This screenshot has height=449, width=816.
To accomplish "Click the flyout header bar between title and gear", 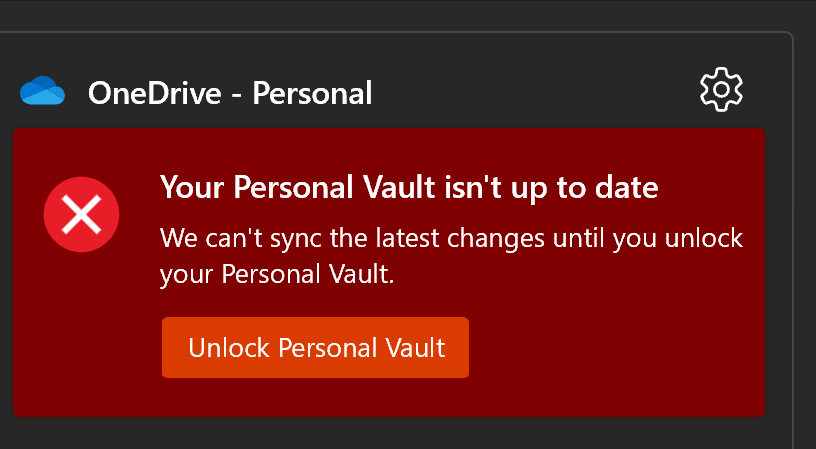I will tap(536, 93).
